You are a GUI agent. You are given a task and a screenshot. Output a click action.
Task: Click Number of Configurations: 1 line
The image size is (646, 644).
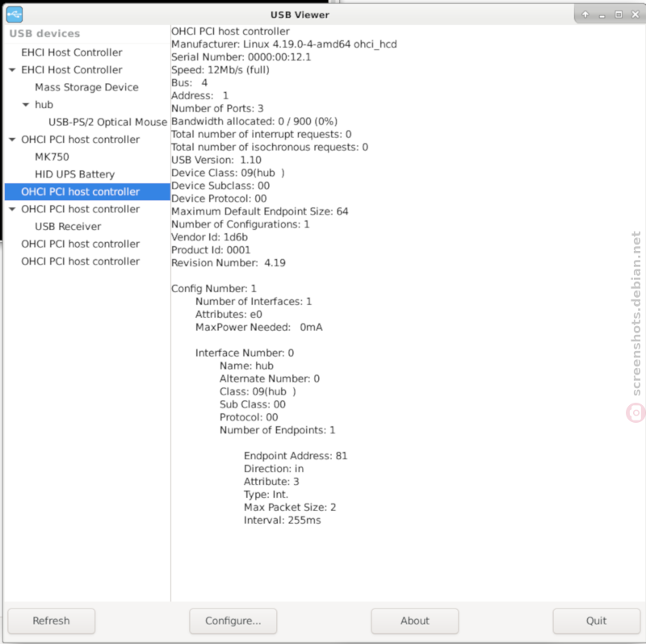pyautogui.click(x=240, y=224)
